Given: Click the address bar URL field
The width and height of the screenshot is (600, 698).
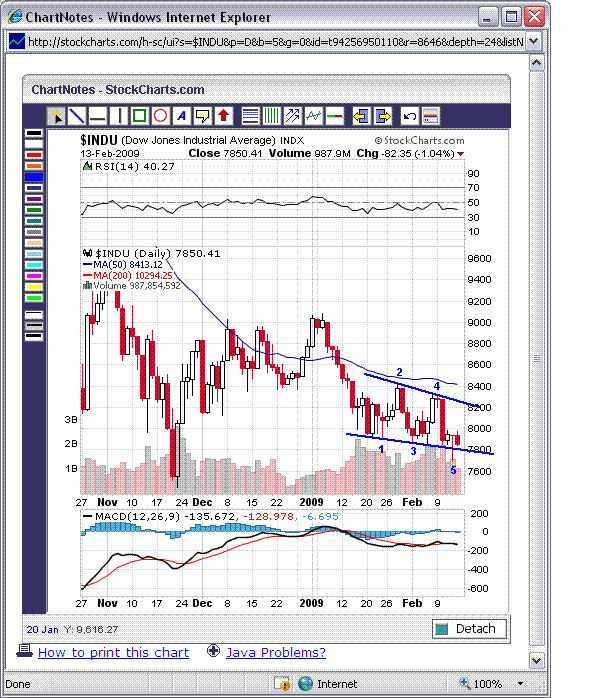Looking at the screenshot, I should 275,42.
